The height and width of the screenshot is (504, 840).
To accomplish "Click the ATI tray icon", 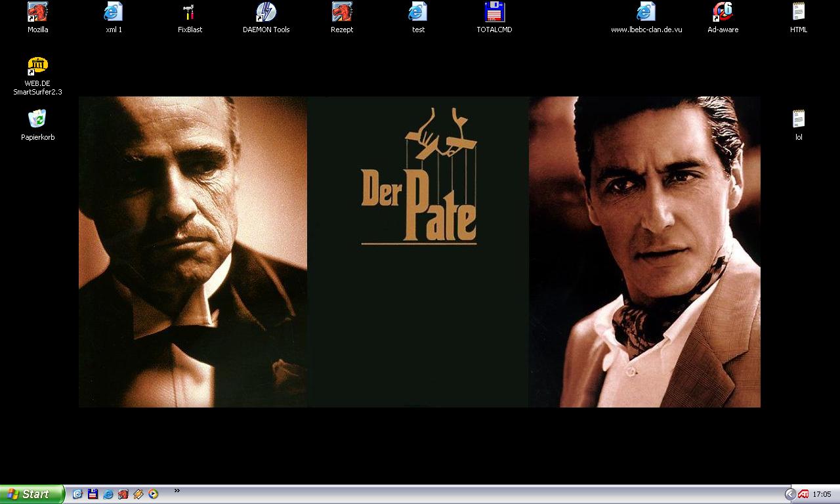I will click(803, 495).
